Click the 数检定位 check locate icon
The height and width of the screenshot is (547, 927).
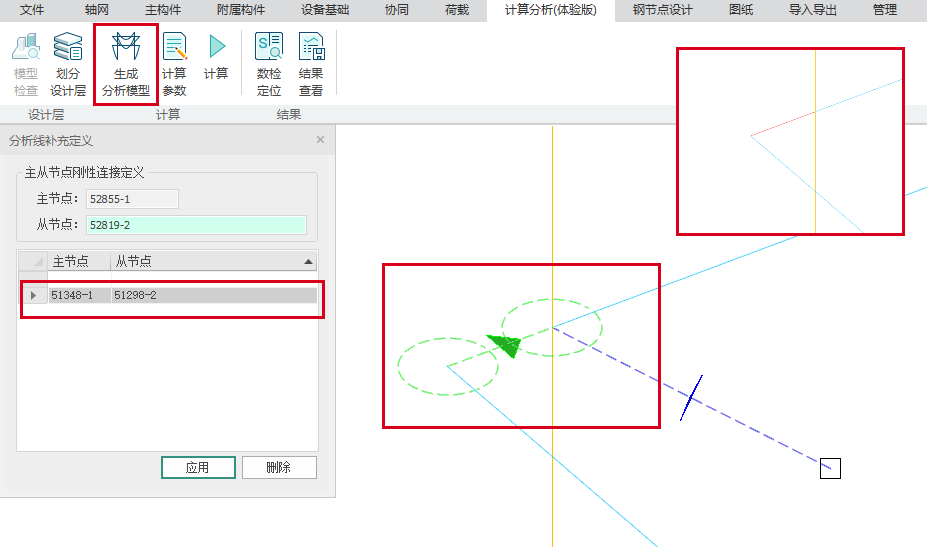click(x=269, y=65)
